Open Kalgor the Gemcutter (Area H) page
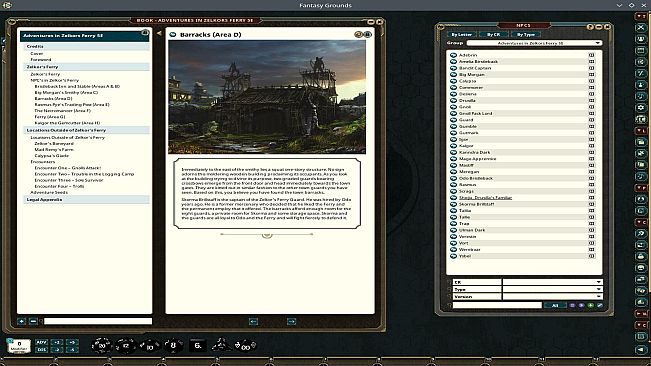This screenshot has width=651, height=366. tap(67, 123)
